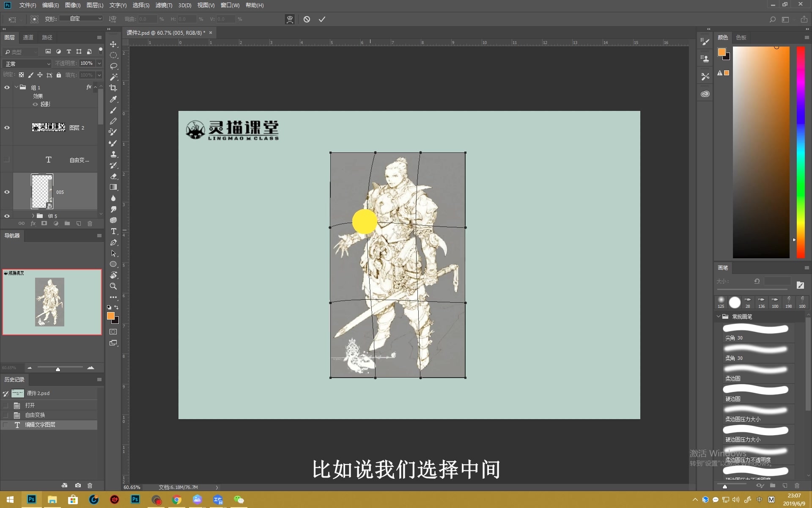The height and width of the screenshot is (508, 812).
Task: Expand the 组 5 group
Action: (33, 216)
